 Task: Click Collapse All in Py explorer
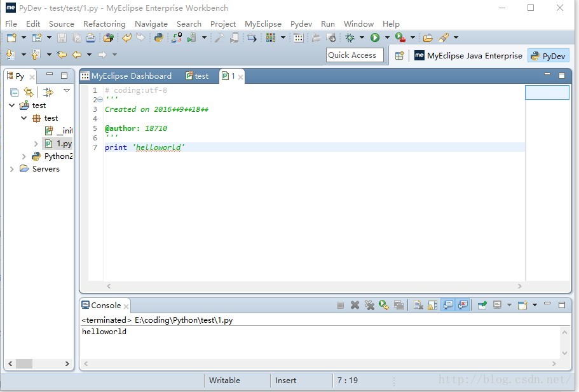[14, 92]
